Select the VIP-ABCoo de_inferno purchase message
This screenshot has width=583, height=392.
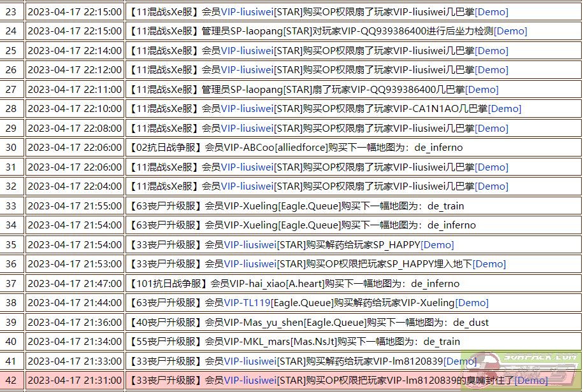pos(295,148)
